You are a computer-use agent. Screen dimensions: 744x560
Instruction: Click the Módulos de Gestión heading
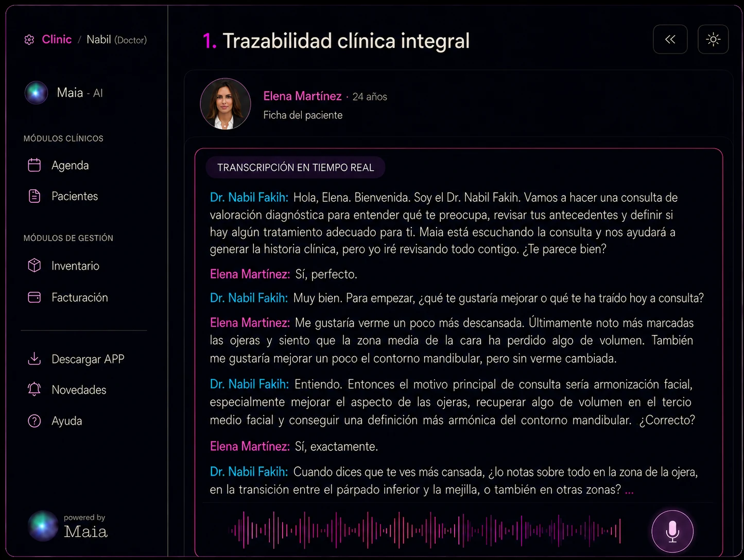pos(68,238)
